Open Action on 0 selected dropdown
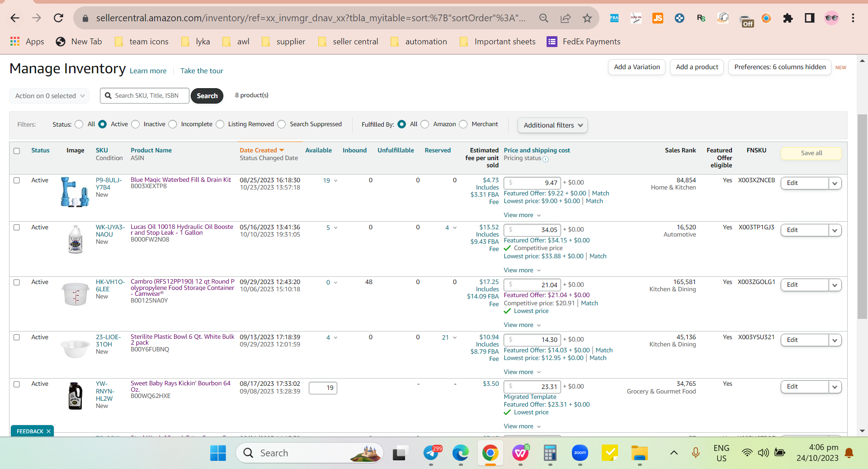Image resolution: width=868 pixels, height=469 pixels. click(x=49, y=96)
